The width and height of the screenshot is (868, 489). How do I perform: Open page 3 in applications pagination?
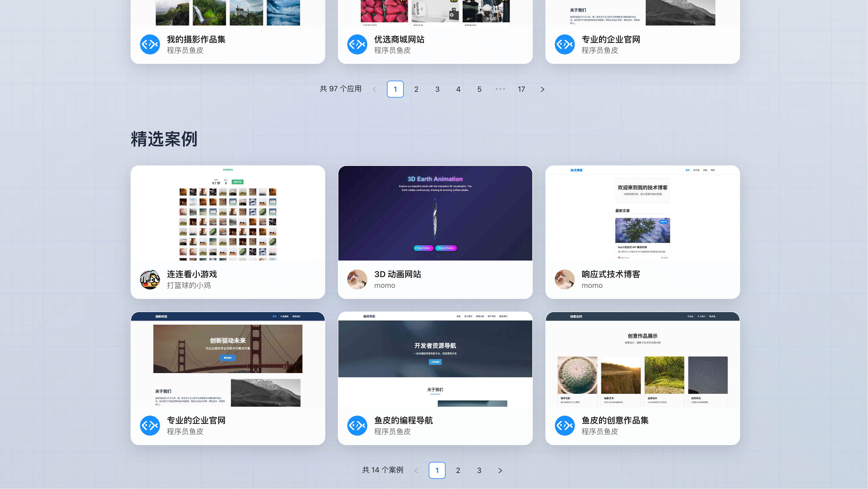tap(437, 89)
